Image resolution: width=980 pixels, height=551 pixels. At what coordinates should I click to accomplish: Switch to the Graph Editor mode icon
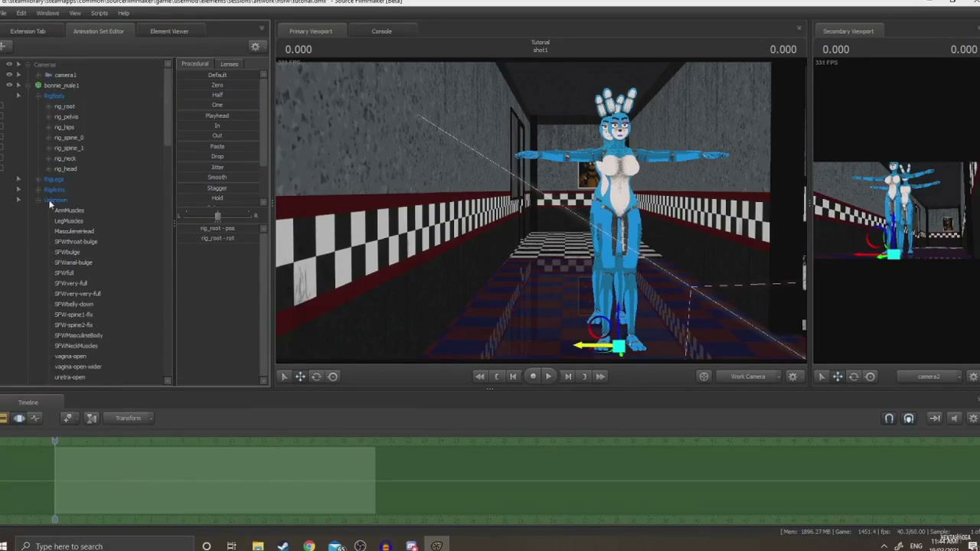tap(35, 418)
